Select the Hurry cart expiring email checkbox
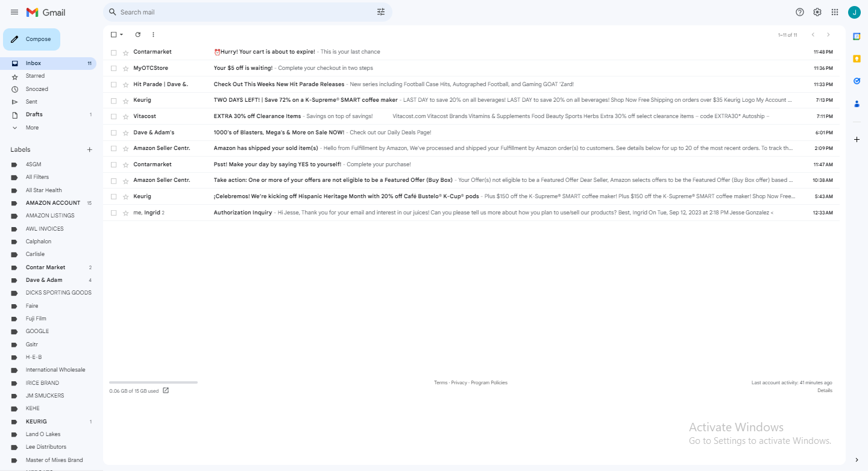This screenshot has height=471, width=868. 113,52
